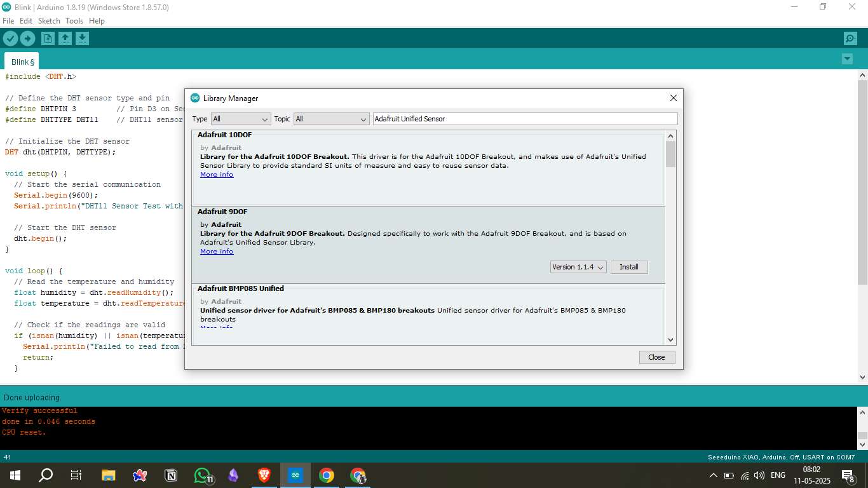
Task: Click the library search field
Action: (526, 119)
